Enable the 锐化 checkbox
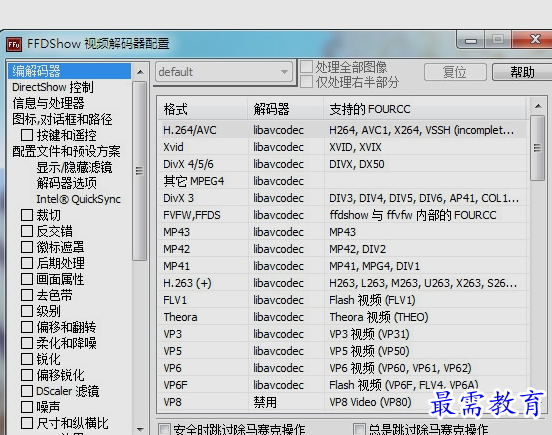This screenshot has width=552, height=435. [x=27, y=359]
